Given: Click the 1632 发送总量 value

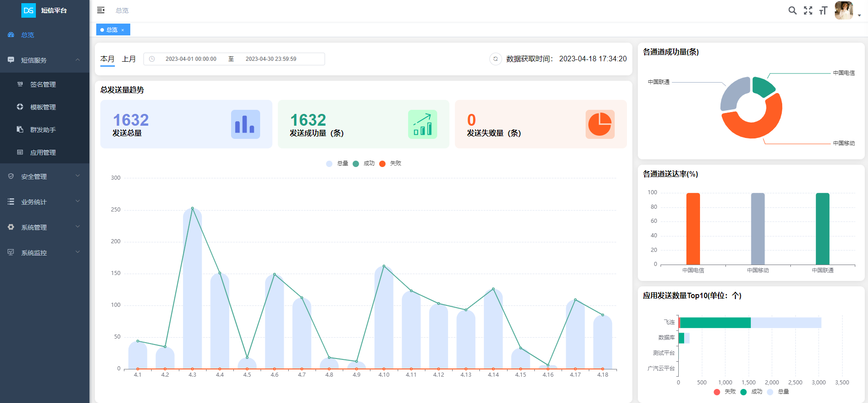Looking at the screenshot, I should pyautogui.click(x=131, y=120).
